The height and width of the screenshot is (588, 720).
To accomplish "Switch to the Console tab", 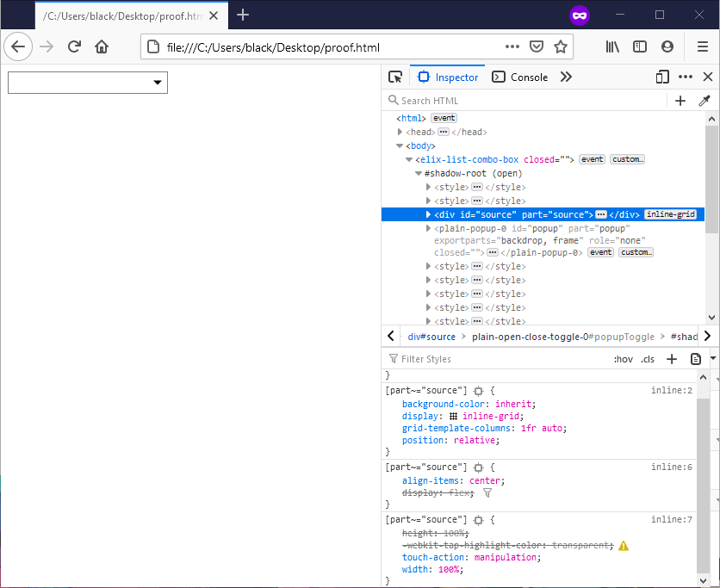I will point(520,77).
